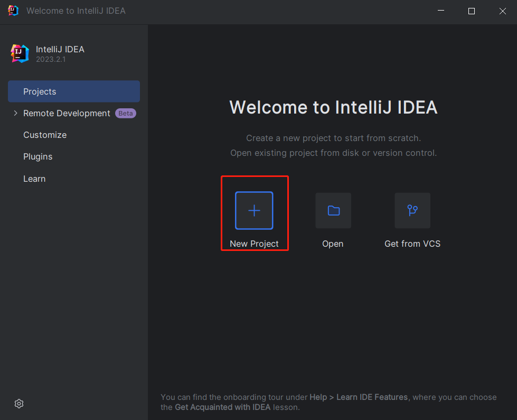Go to the Learn tab
Screen dimensions: 517x420
click(x=34, y=179)
